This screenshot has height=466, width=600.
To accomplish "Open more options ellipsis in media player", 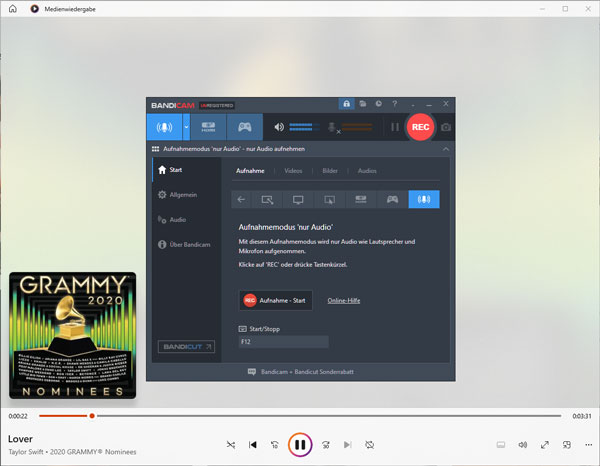I will [x=589, y=445].
